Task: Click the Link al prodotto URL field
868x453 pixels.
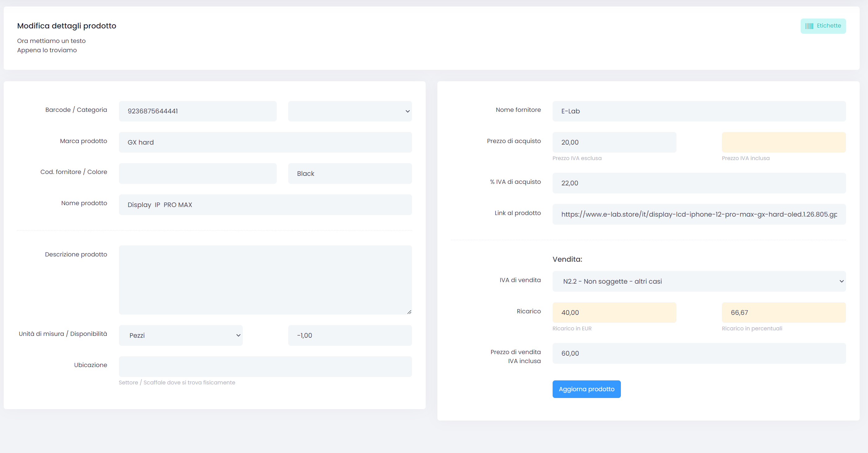Action: click(x=699, y=214)
